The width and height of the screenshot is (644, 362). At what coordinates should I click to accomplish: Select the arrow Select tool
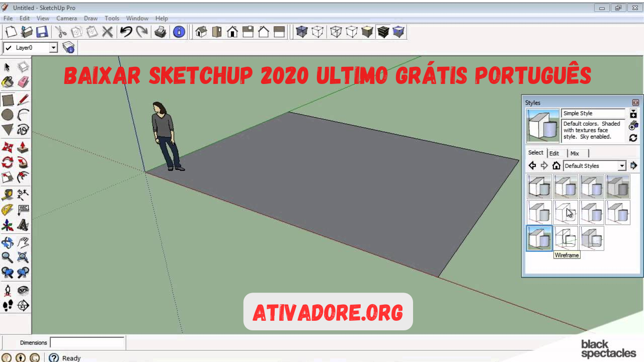(x=8, y=67)
